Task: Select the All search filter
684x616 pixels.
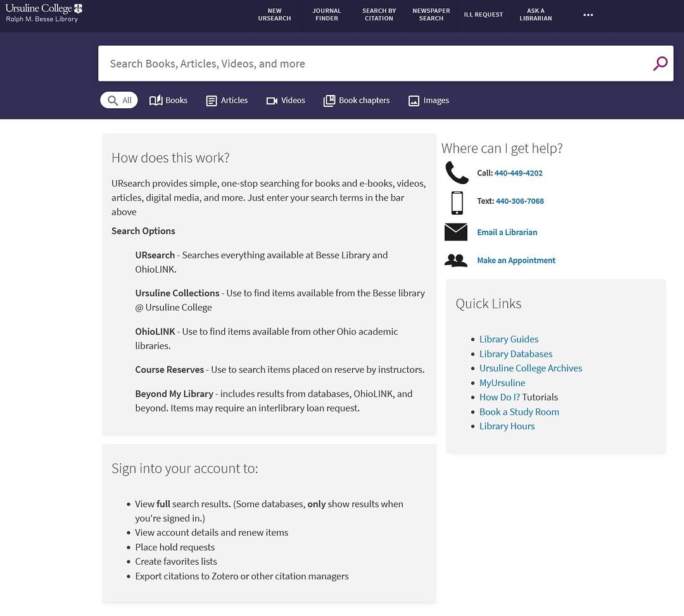Action: click(119, 100)
